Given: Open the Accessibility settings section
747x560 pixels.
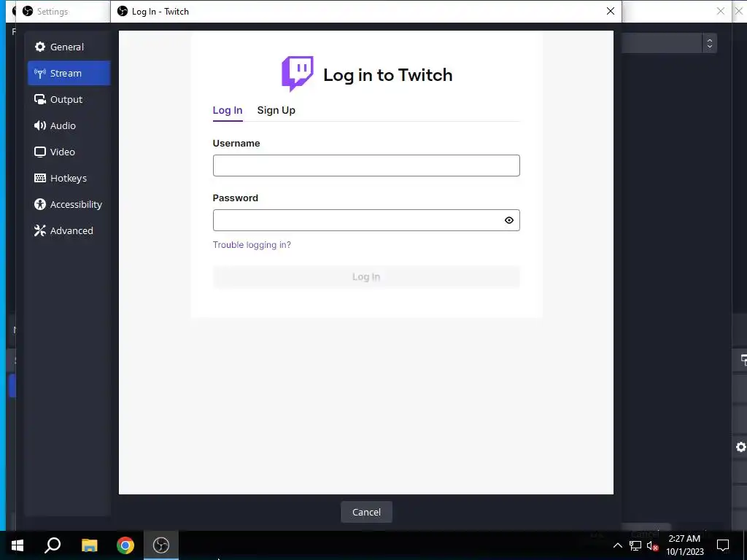Looking at the screenshot, I should tap(69, 204).
